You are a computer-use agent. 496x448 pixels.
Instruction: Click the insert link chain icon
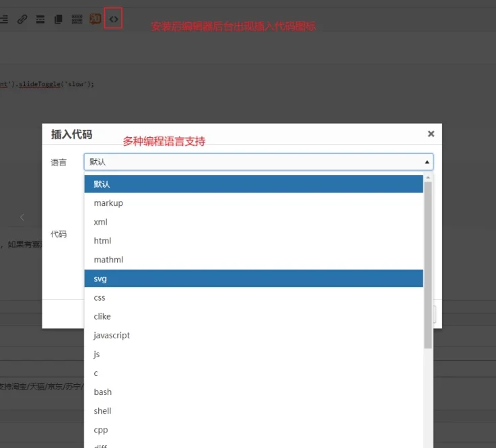pyautogui.click(x=22, y=20)
